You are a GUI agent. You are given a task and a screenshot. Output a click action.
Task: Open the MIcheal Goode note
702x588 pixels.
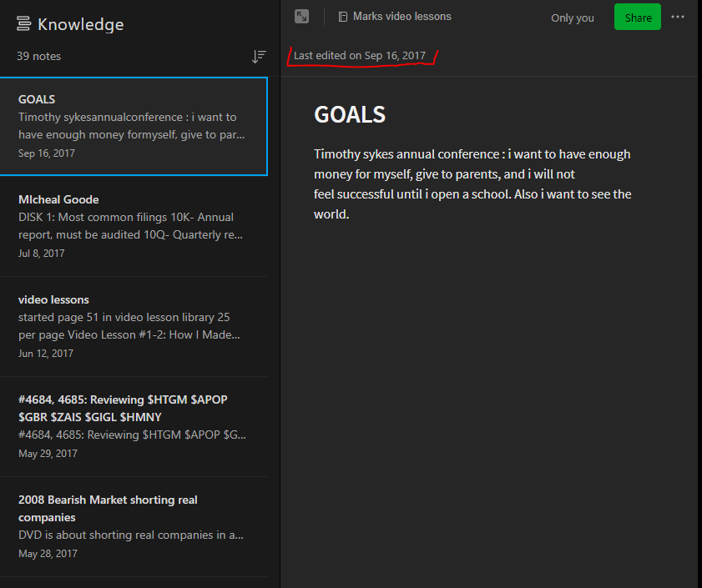click(x=134, y=226)
